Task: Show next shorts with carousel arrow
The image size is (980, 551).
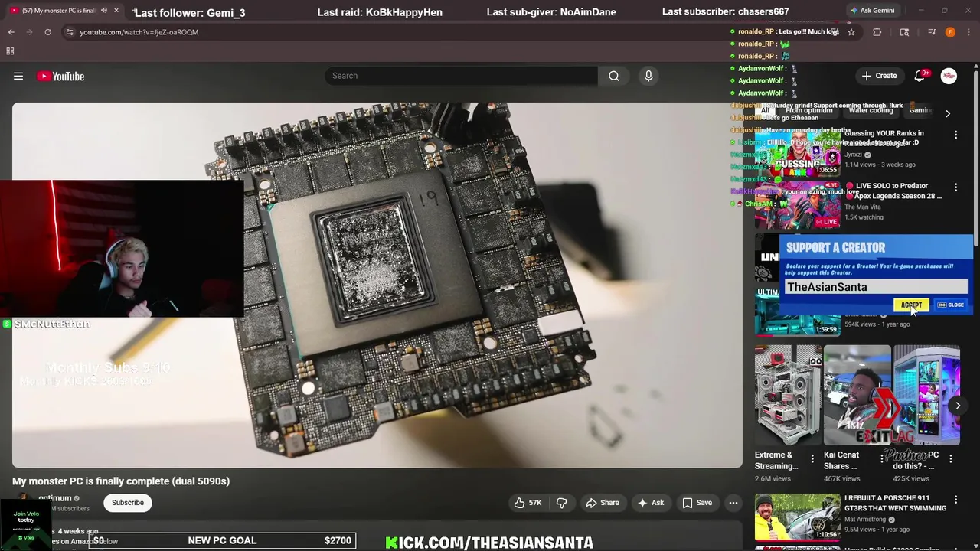Action: pyautogui.click(x=958, y=406)
